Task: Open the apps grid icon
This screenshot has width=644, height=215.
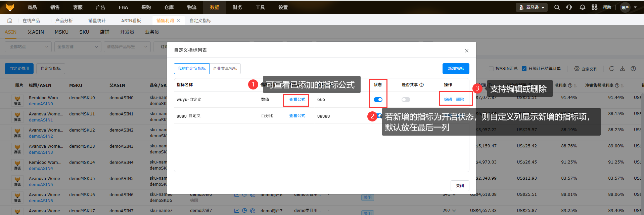Action: pyautogui.click(x=594, y=7)
